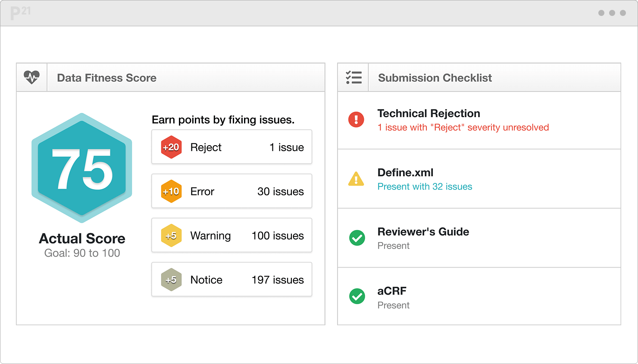Click the P21 logo in the top bar

point(19,13)
